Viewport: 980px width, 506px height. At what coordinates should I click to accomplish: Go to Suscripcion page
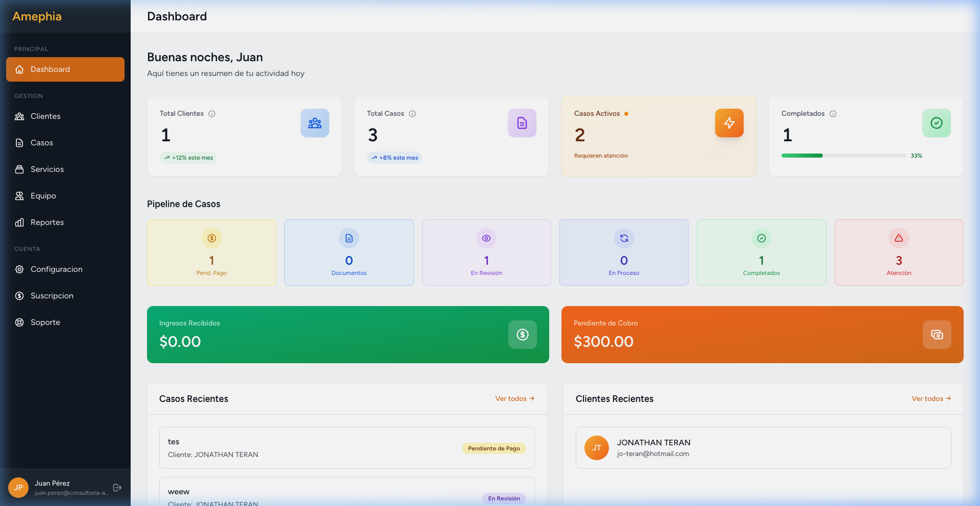[x=65, y=296]
